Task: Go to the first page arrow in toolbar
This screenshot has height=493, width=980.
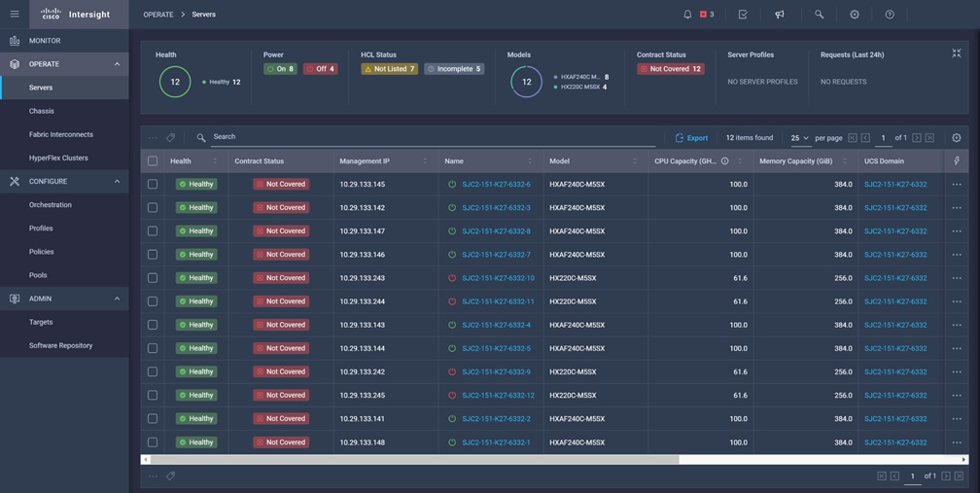Action: 853,137
